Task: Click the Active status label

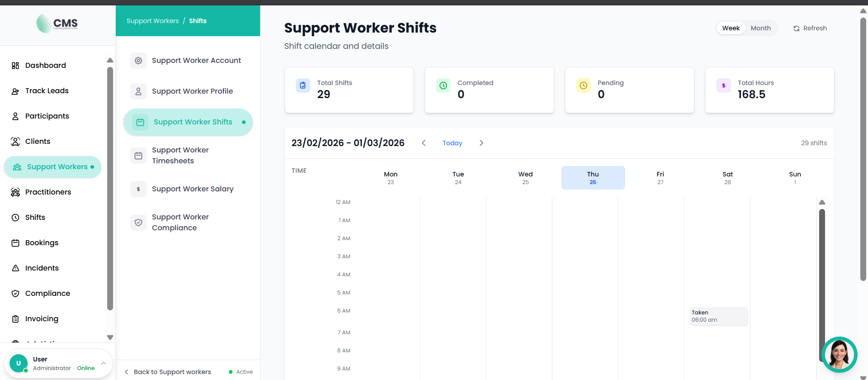Action: point(244,372)
